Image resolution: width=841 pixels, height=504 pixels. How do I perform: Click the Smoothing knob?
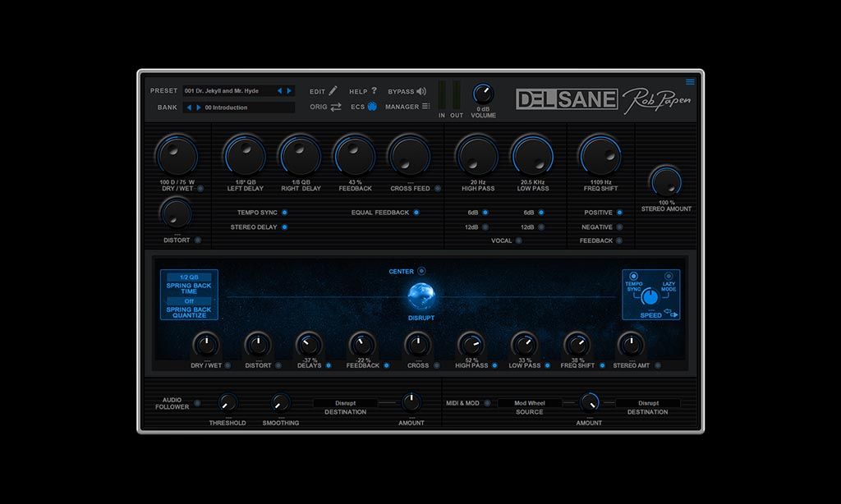[x=280, y=402]
